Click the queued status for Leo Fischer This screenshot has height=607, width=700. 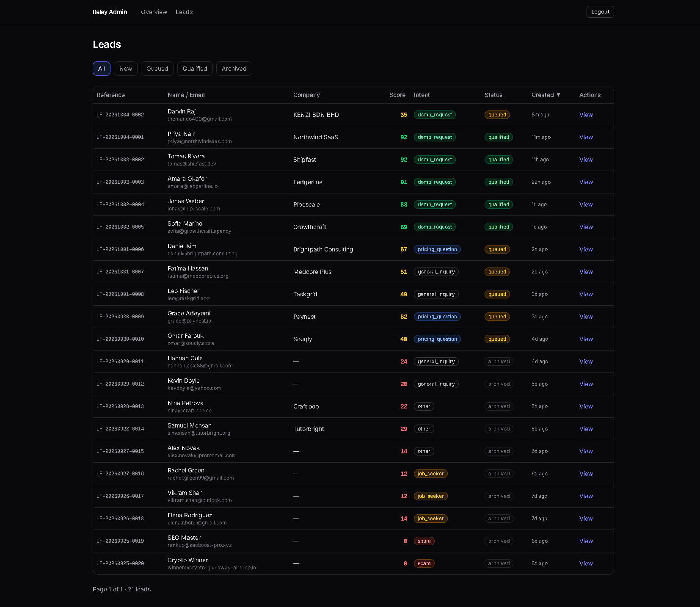click(x=497, y=294)
